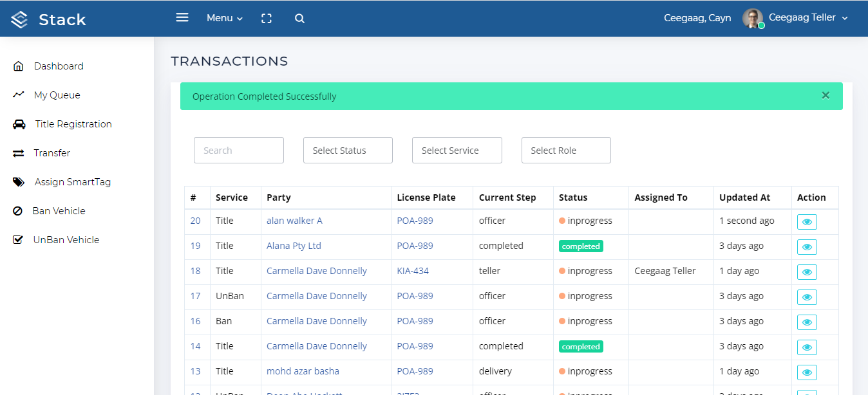The image size is (868, 395).
Task: View transaction 17 via eye icon
Action: [807, 297]
